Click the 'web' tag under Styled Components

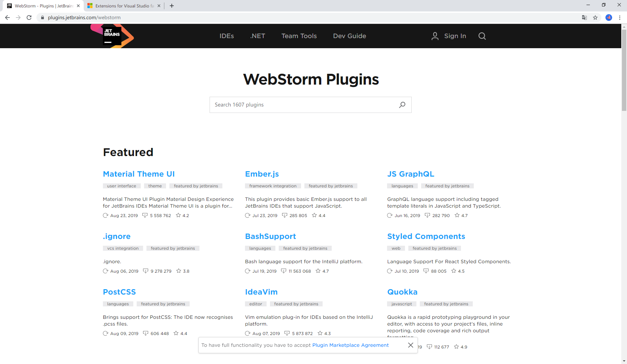(x=396, y=248)
